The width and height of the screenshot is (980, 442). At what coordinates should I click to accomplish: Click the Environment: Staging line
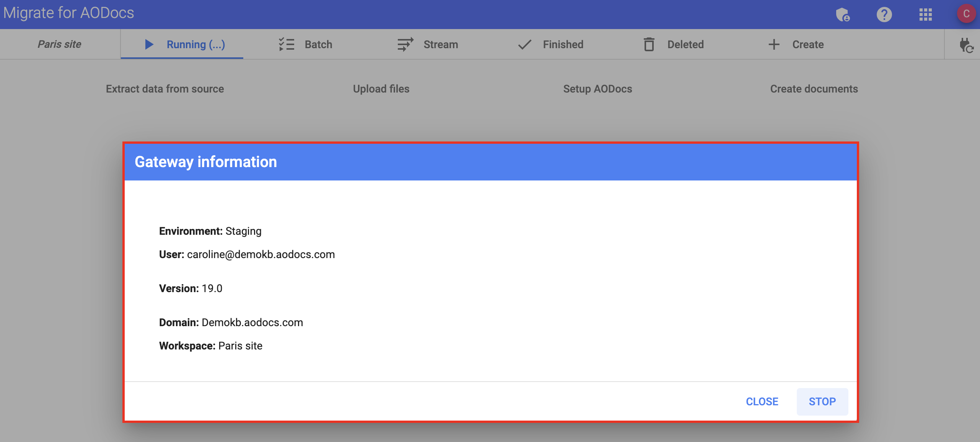tap(210, 231)
